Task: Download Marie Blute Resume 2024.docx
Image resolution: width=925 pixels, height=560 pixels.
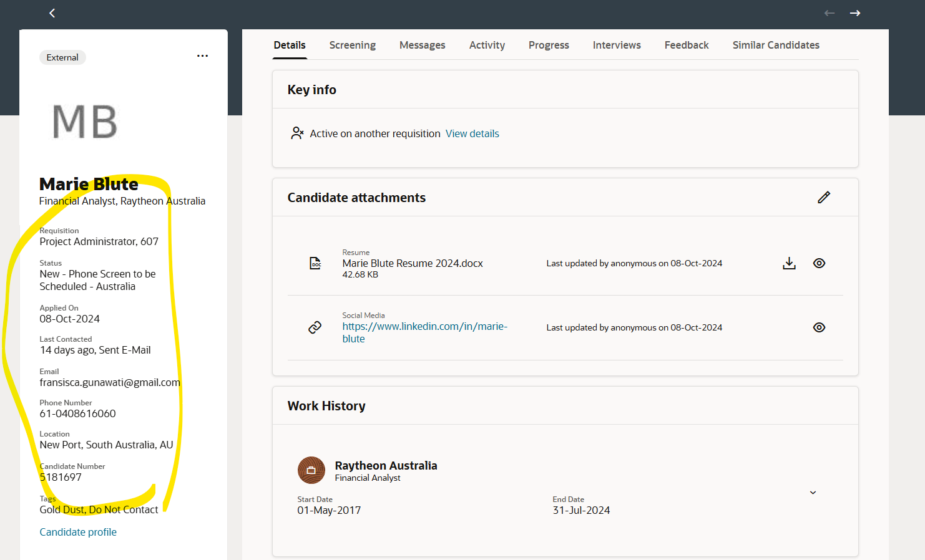Action: point(790,263)
